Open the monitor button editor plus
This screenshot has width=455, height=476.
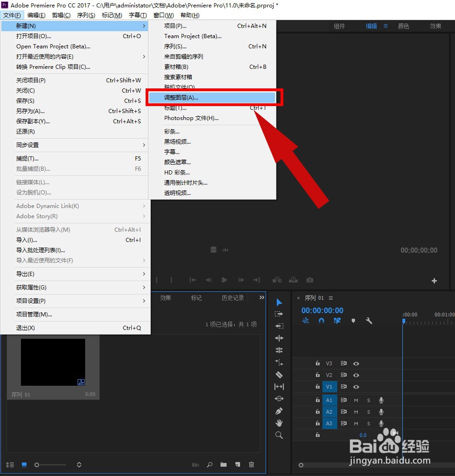(434, 281)
